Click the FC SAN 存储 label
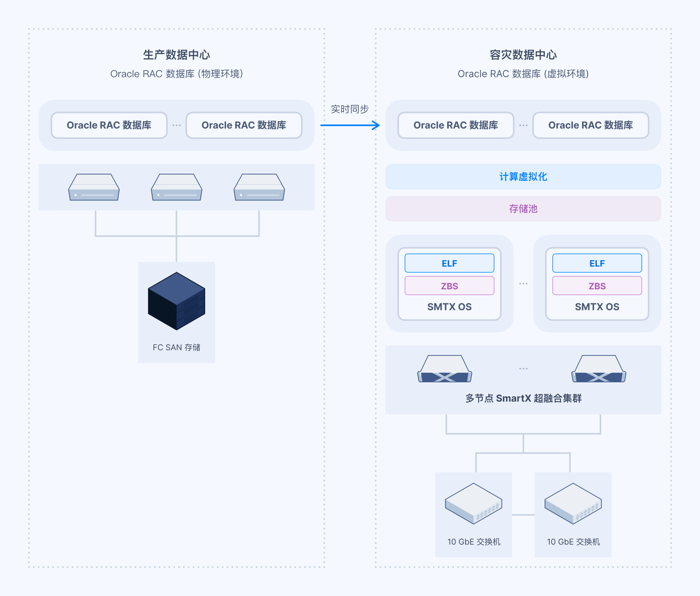The height and width of the screenshot is (596, 700). coord(177,347)
